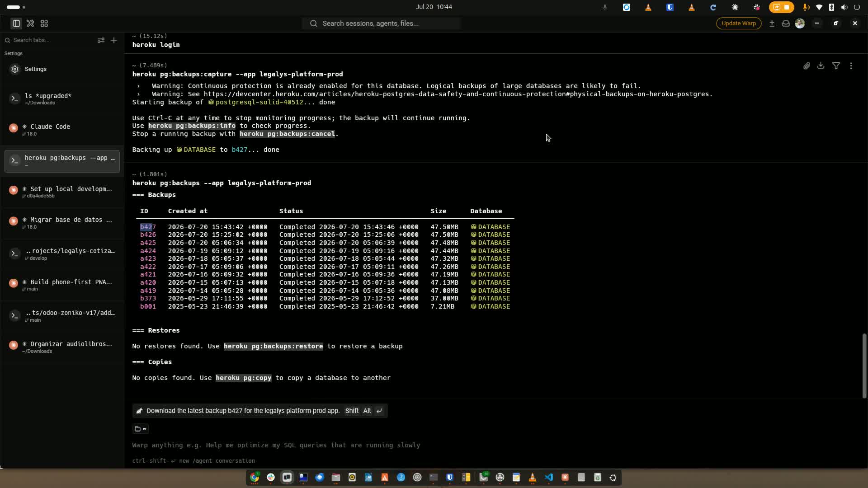Select the heroku pg:backups --app tab
This screenshot has width=868, height=488.
tap(62, 161)
